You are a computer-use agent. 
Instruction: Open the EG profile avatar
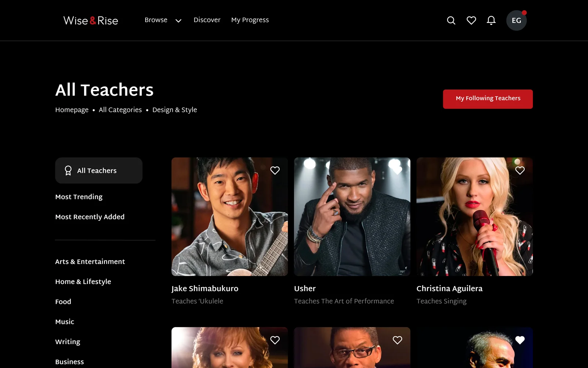point(516,21)
